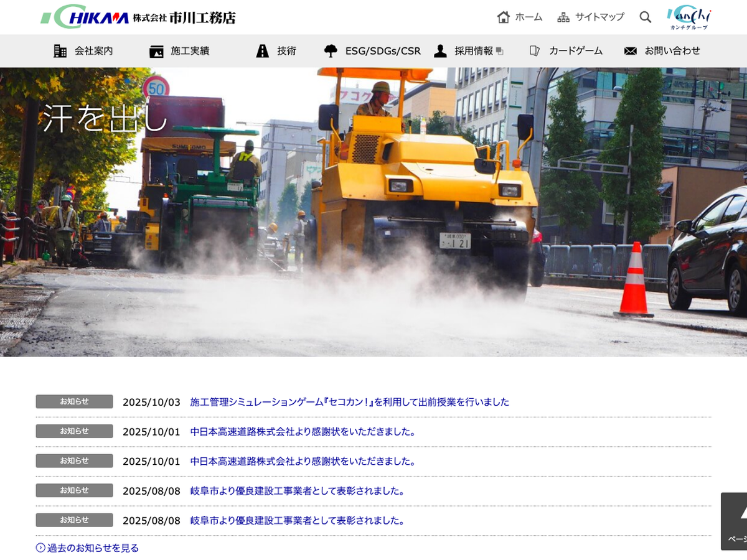The height and width of the screenshot is (560, 747).
Task: Click the building icon for 会社案内
Action: tap(60, 51)
